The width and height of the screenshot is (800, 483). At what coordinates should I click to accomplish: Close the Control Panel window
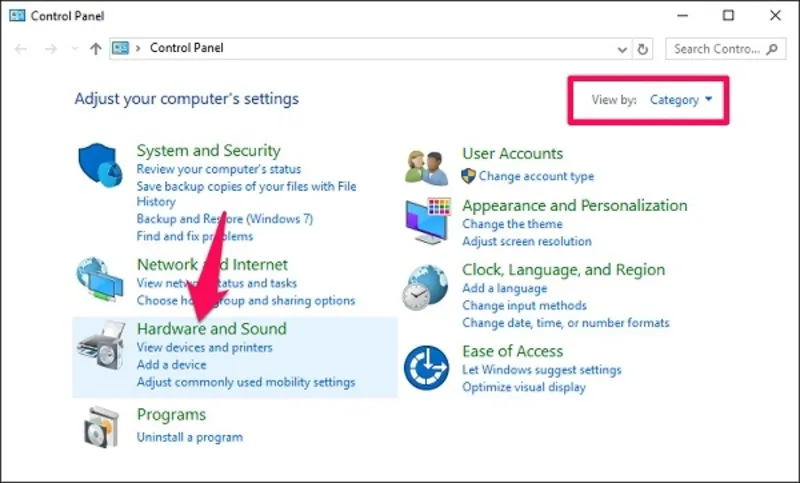775,15
